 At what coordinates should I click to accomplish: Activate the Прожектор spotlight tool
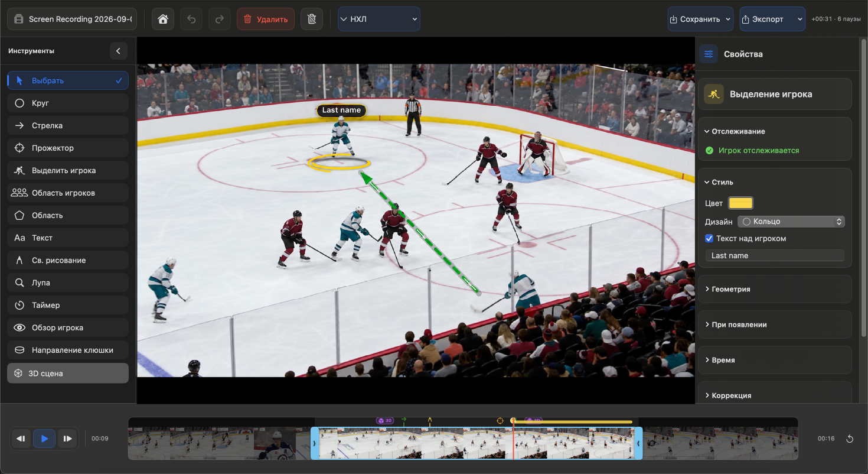(68, 148)
